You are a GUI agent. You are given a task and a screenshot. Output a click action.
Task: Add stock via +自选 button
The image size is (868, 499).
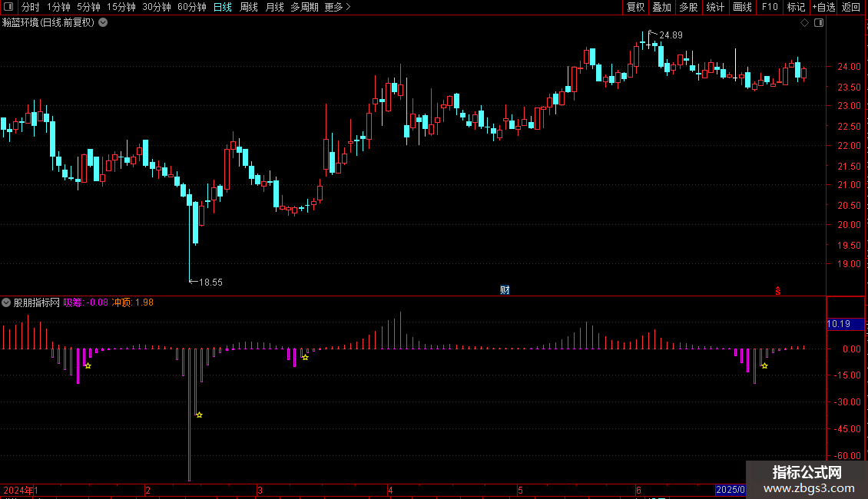coord(823,7)
